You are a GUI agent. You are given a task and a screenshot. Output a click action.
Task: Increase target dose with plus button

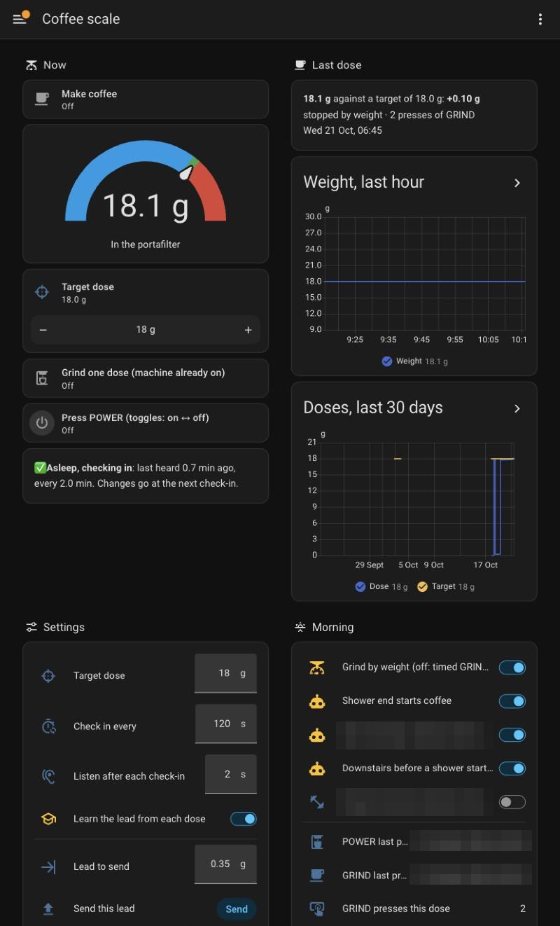click(248, 330)
